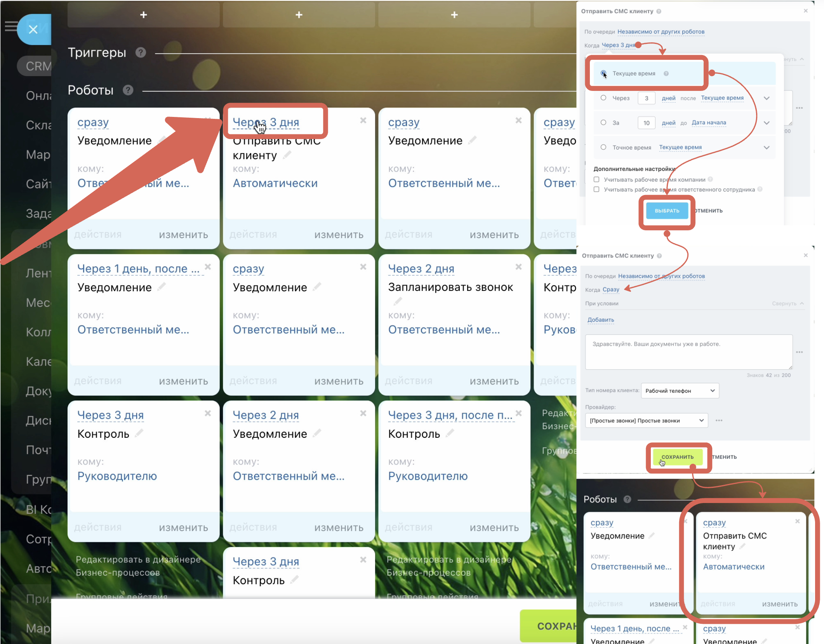Open the CRM item in the left sidebar
Viewport: 824px width, 644px height.
pyautogui.click(x=38, y=66)
